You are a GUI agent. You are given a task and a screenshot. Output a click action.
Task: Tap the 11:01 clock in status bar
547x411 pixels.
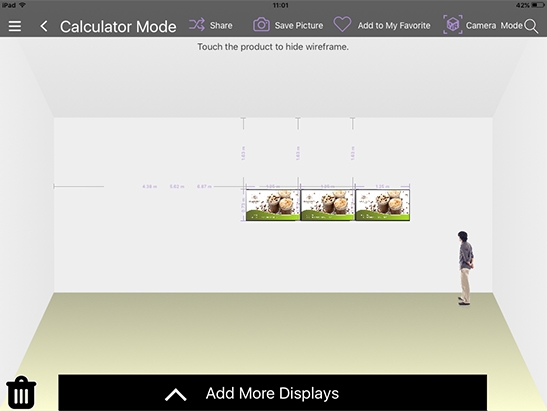280,5
